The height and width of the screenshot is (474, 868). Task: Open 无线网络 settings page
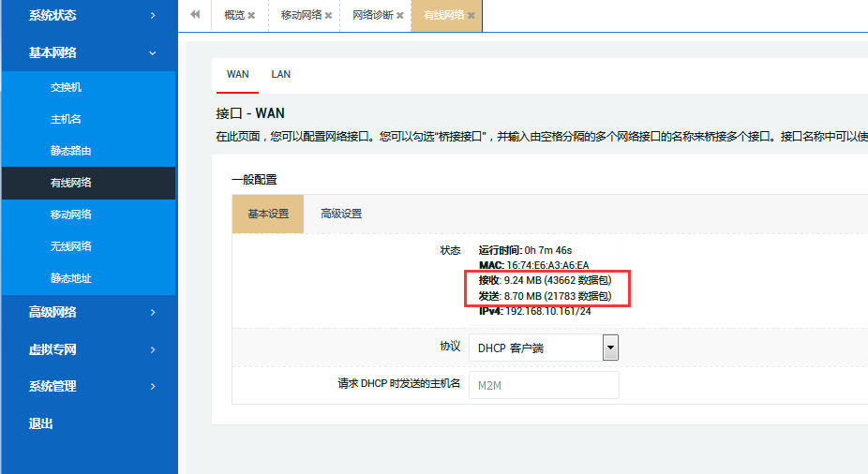tap(70, 246)
